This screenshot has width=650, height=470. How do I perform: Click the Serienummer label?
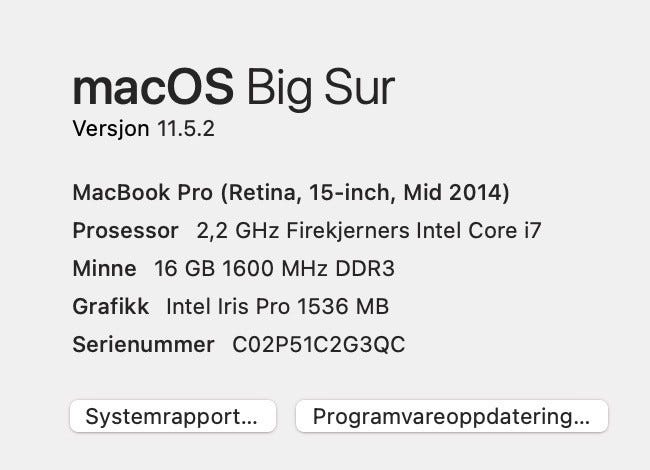(x=143, y=345)
